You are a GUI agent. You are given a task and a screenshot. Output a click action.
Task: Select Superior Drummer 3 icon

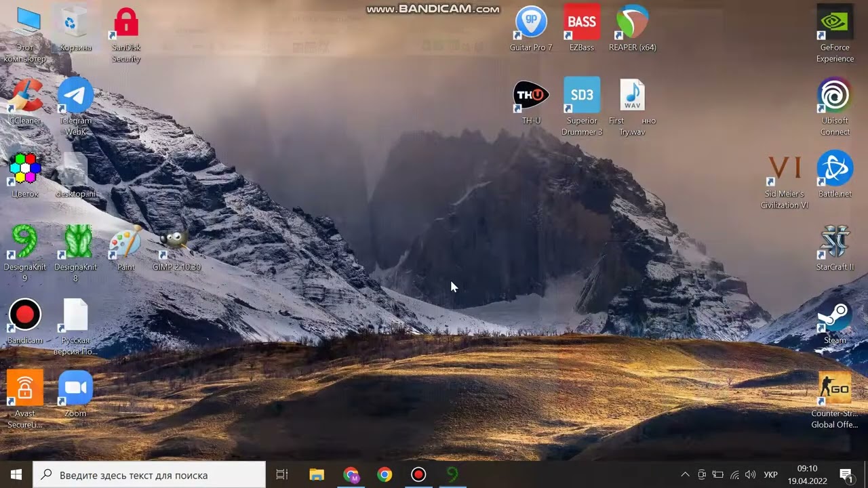[582, 107]
